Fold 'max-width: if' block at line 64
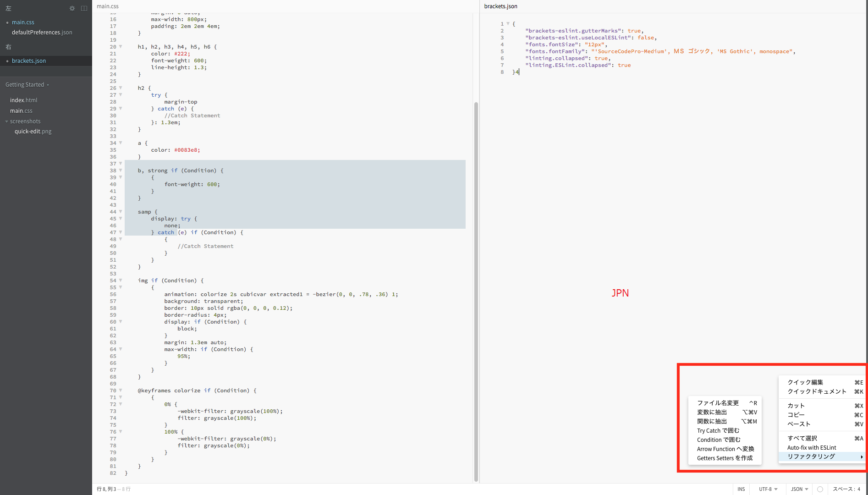The image size is (868, 495). (x=121, y=349)
